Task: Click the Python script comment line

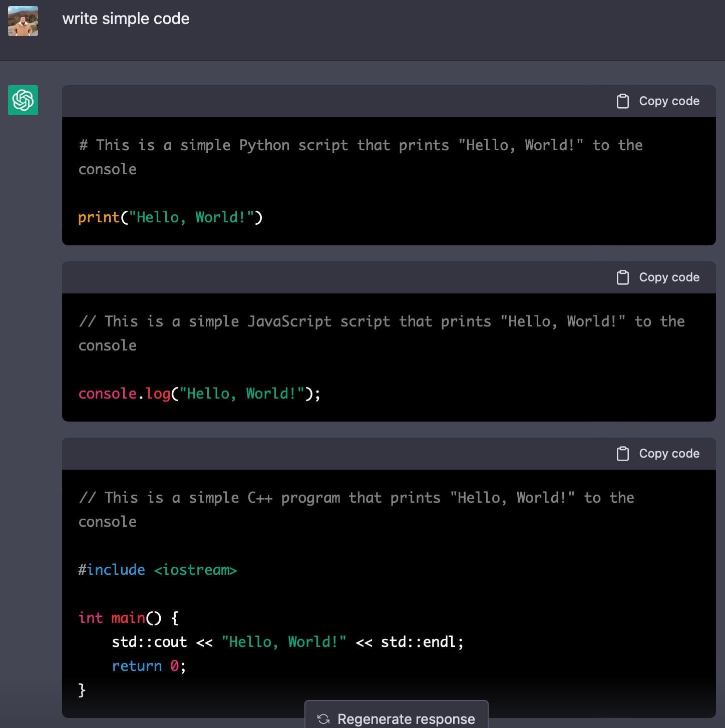Action: click(x=360, y=145)
